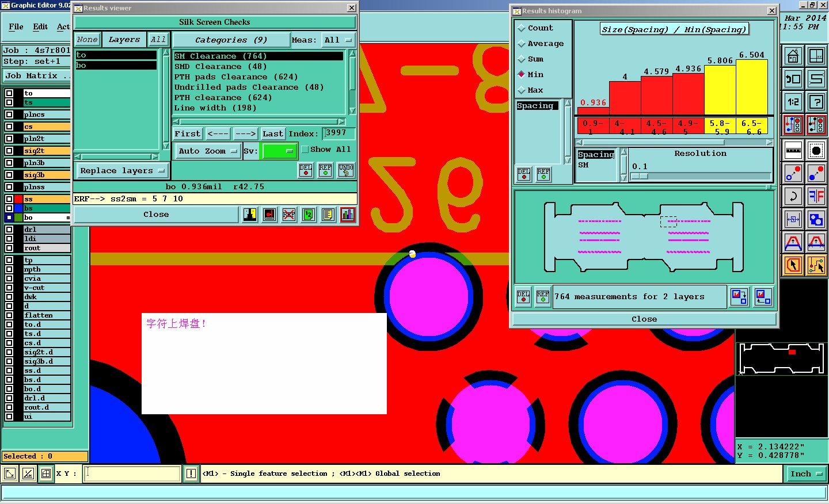
Task: Click the Index input field
Action: 339,133
